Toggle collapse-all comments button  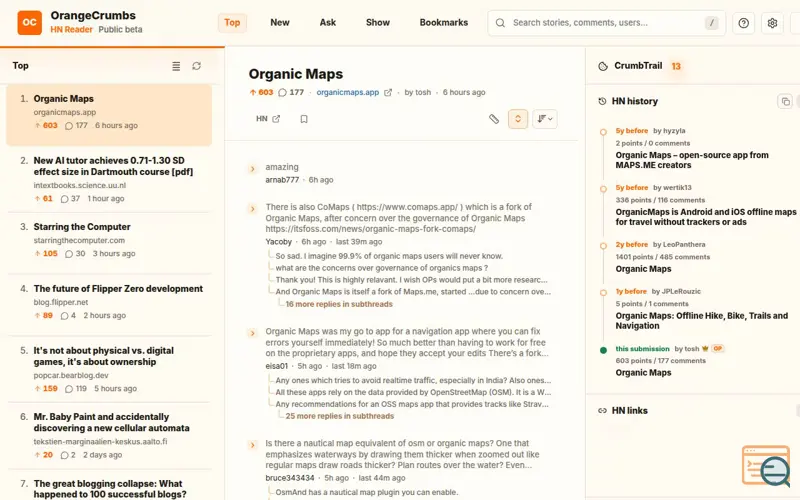point(518,119)
